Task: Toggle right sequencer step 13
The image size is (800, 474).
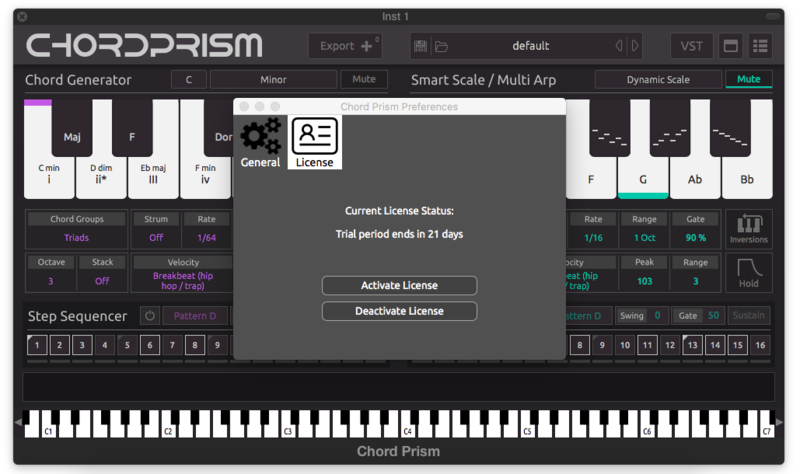Action: click(x=692, y=345)
